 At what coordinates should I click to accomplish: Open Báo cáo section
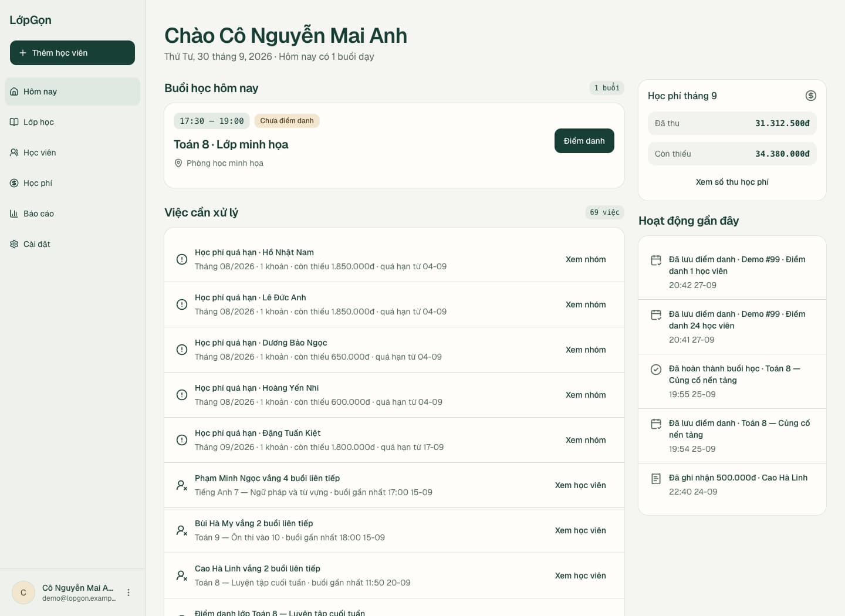(73, 214)
